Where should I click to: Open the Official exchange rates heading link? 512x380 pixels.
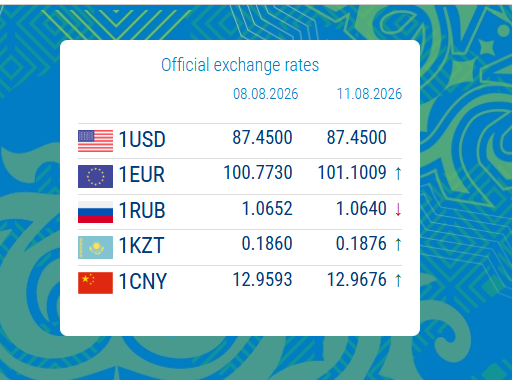[240, 65]
